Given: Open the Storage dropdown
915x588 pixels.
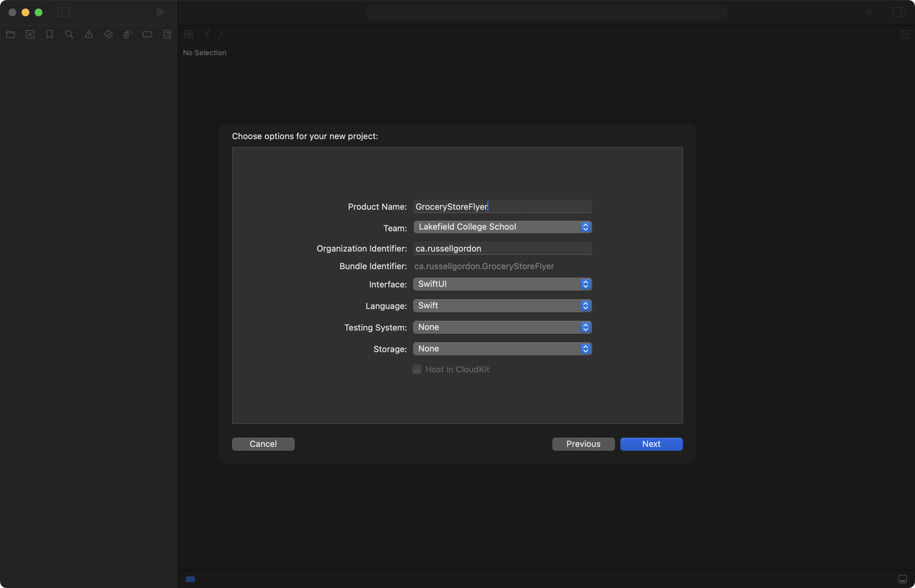Looking at the screenshot, I should point(502,349).
